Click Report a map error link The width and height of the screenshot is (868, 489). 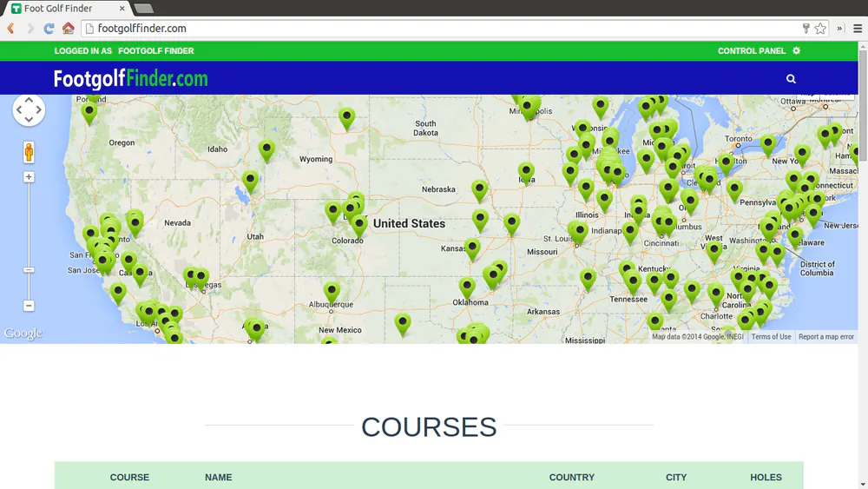[826, 337]
